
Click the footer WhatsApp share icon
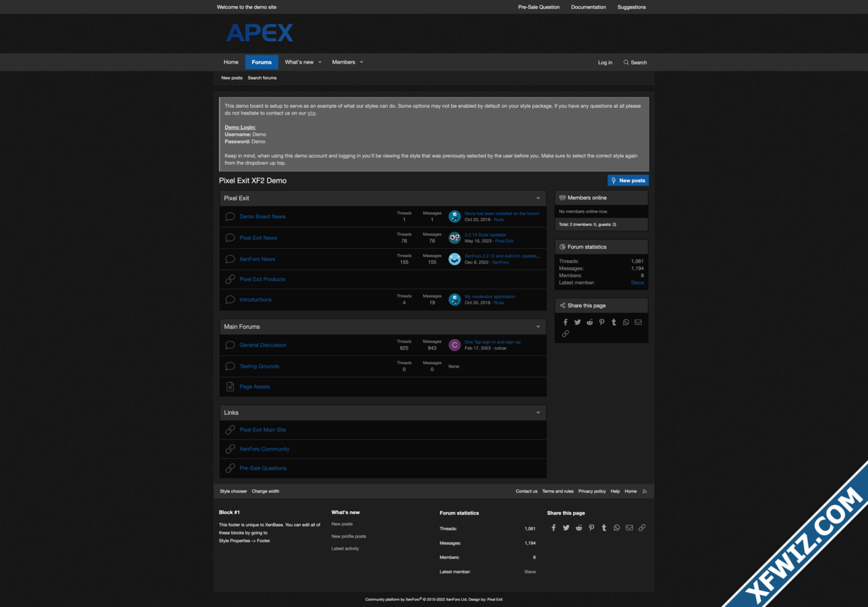[616, 528]
